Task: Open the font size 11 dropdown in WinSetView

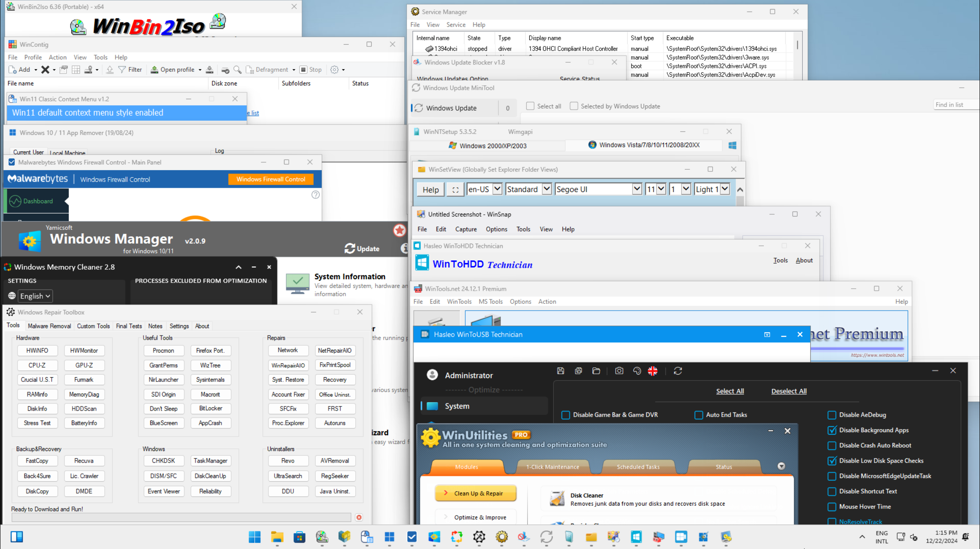Action: pos(656,189)
